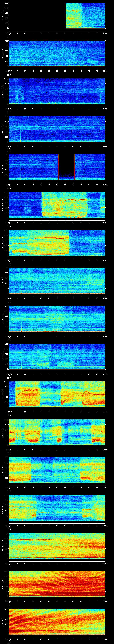The height and width of the screenshot is (644, 114).
Task: Select the '15:13:00' time axis label
Action: (9, 184)
